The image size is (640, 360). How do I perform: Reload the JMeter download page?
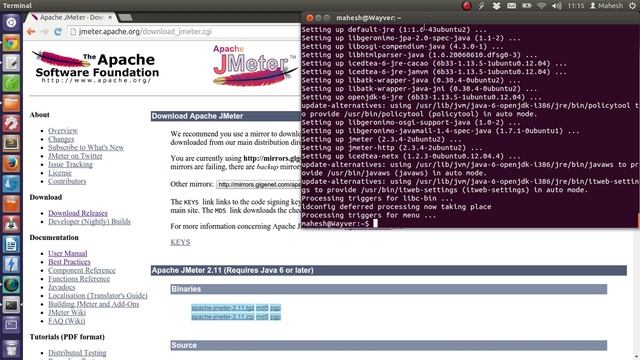pyautogui.click(x=58, y=32)
